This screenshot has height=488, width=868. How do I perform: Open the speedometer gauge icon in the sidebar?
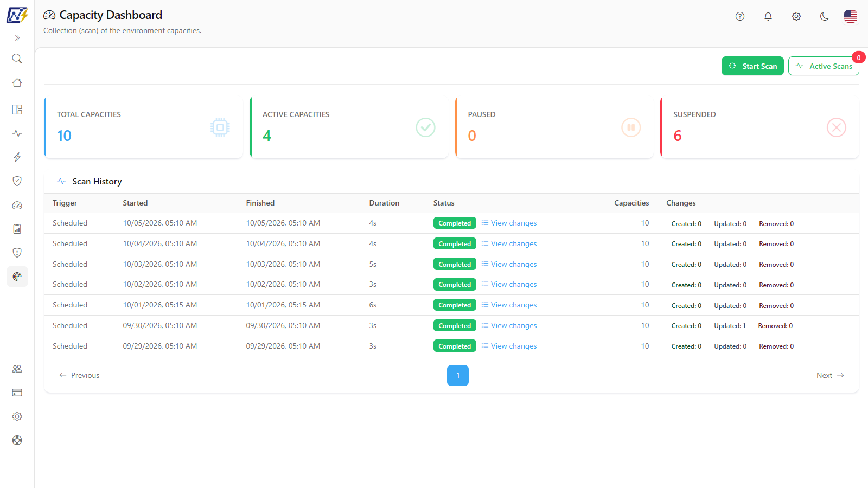17,205
